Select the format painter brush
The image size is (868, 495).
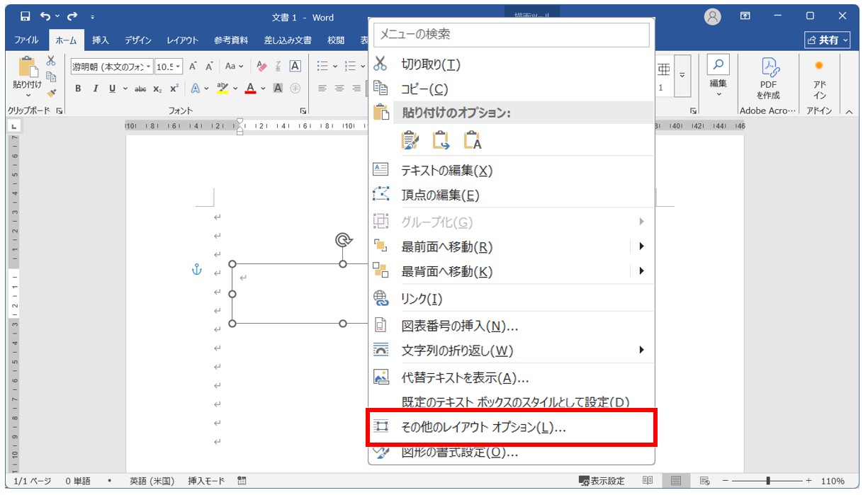coord(51,93)
